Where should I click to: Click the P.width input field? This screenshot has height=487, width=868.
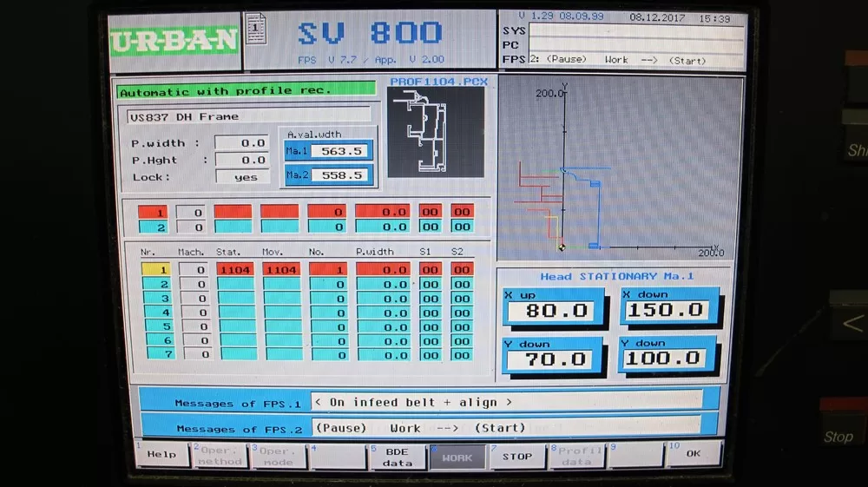(242, 143)
